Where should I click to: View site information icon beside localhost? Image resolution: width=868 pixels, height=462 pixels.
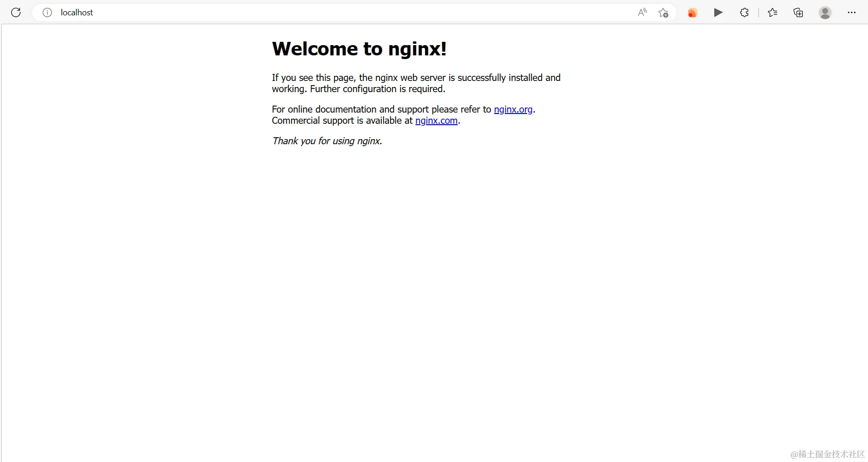tap(47, 13)
